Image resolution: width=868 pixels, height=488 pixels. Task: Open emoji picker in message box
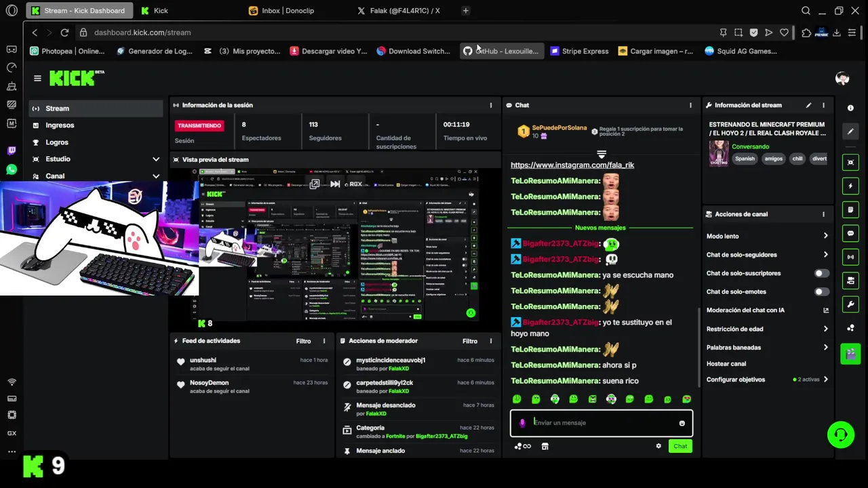click(x=682, y=423)
